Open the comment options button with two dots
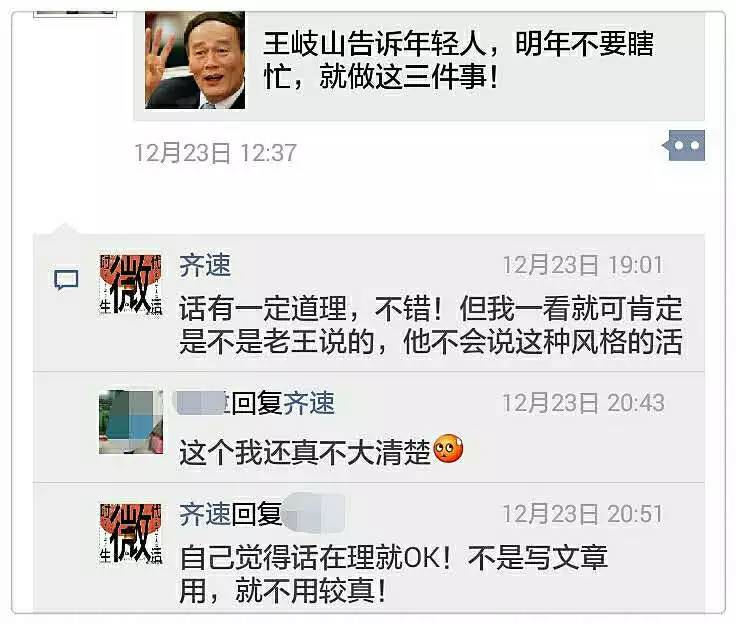Image resolution: width=737 pixels, height=625 pixels. coord(683,146)
